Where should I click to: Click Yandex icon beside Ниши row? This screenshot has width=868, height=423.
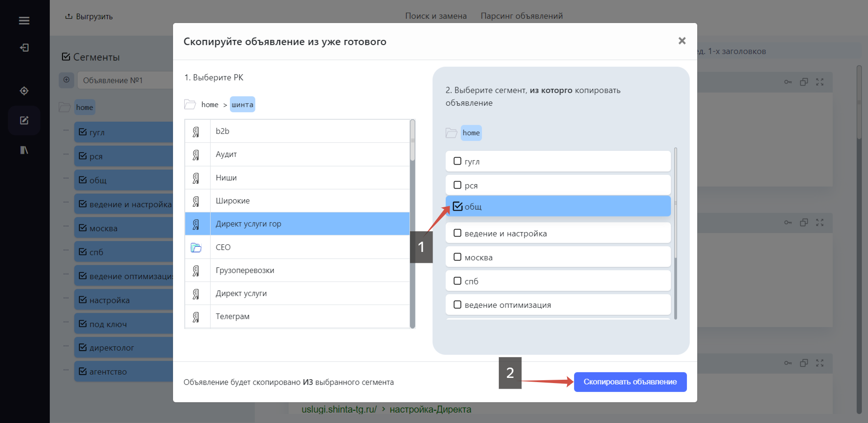(x=196, y=178)
